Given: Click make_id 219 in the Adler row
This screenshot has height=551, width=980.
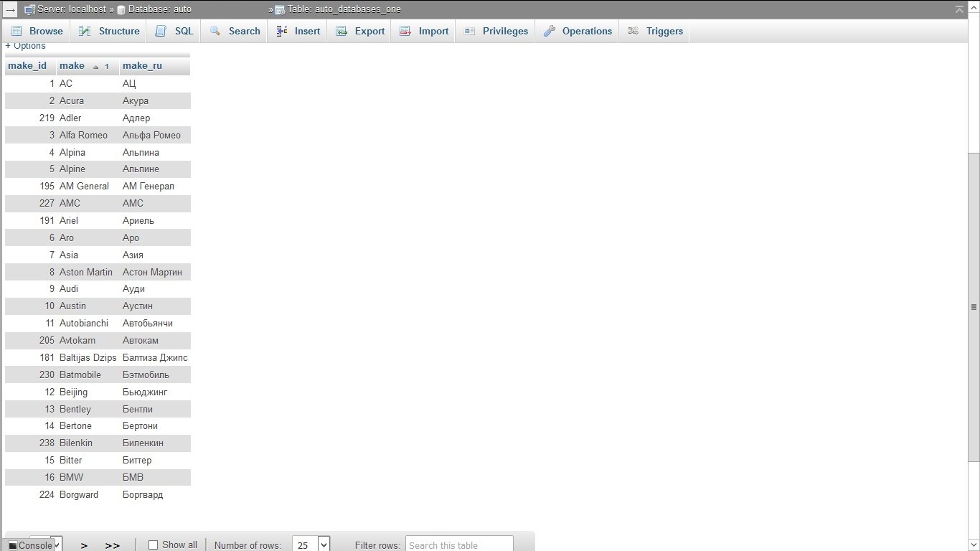Looking at the screenshot, I should tap(31, 118).
